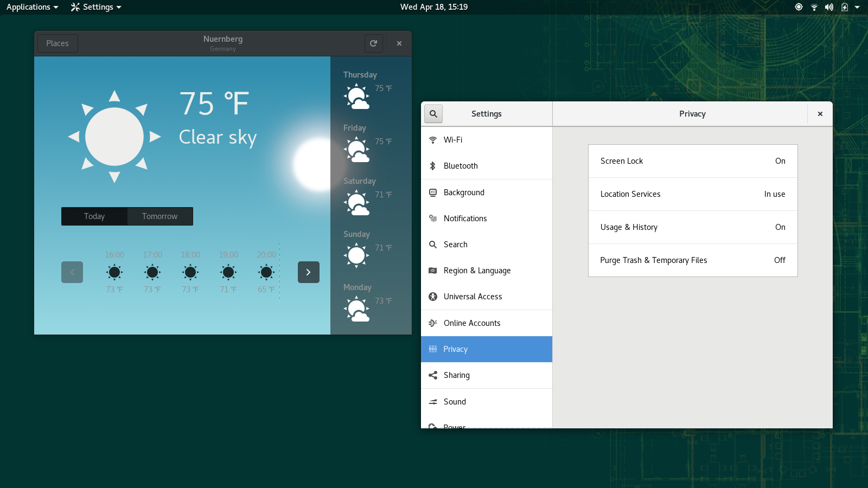Open the Applications menu dropdown

tap(32, 7)
